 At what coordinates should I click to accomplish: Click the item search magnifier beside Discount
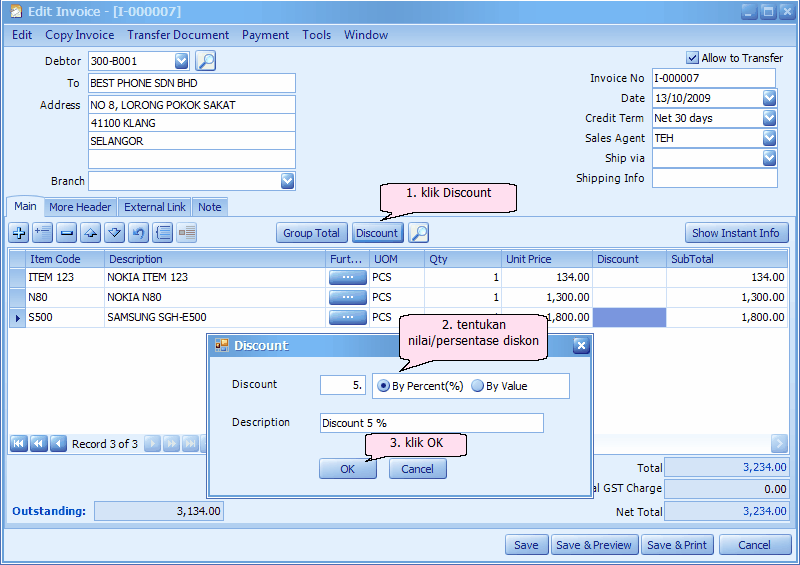pos(419,233)
